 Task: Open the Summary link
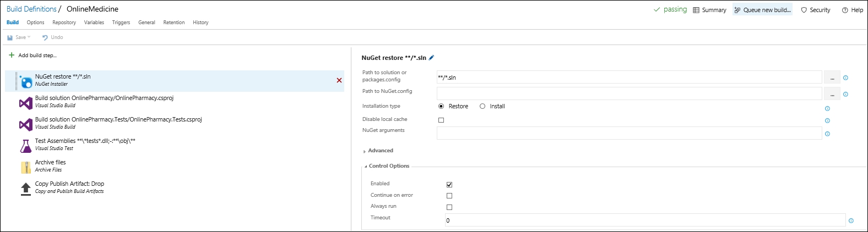714,10
